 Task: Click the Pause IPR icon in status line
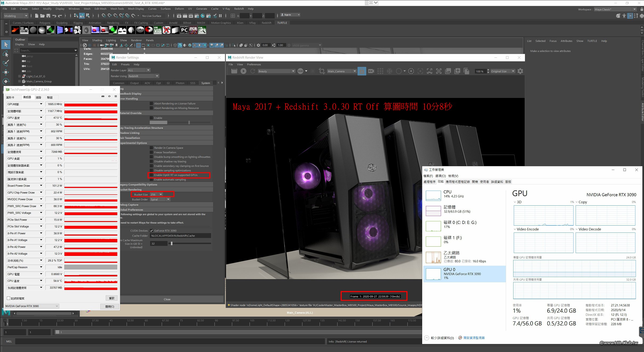point(220,16)
